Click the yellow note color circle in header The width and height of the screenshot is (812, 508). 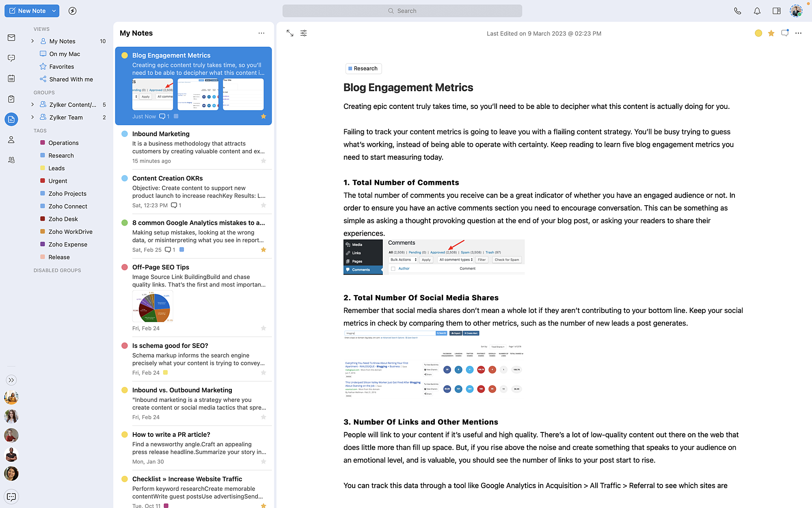pyautogui.click(x=758, y=33)
